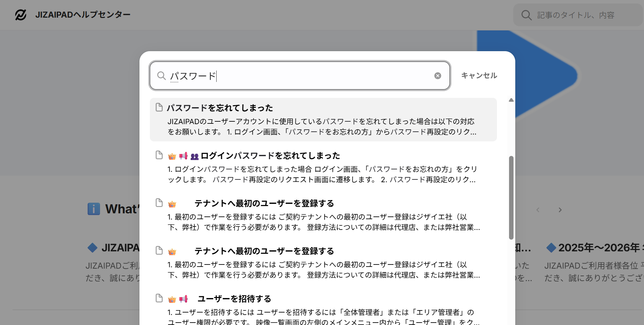Click the megaphone icon before ログインパスワードを忘れてしまった
This screenshot has height=325, width=644.
click(x=183, y=156)
